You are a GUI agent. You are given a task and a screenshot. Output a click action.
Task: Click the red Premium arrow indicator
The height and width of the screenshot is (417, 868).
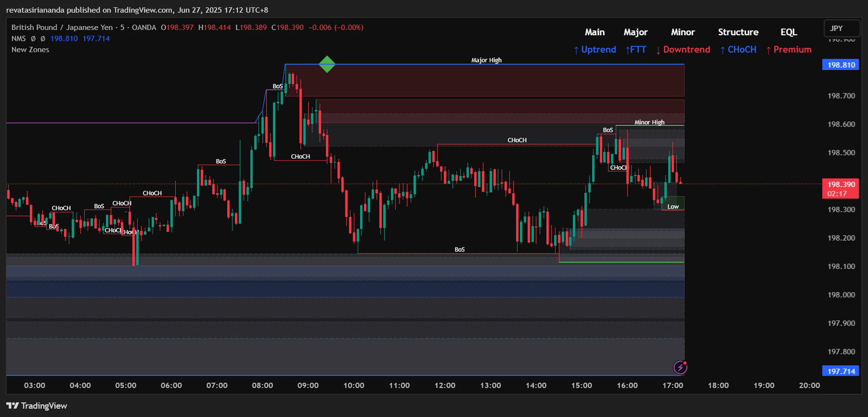(788, 49)
